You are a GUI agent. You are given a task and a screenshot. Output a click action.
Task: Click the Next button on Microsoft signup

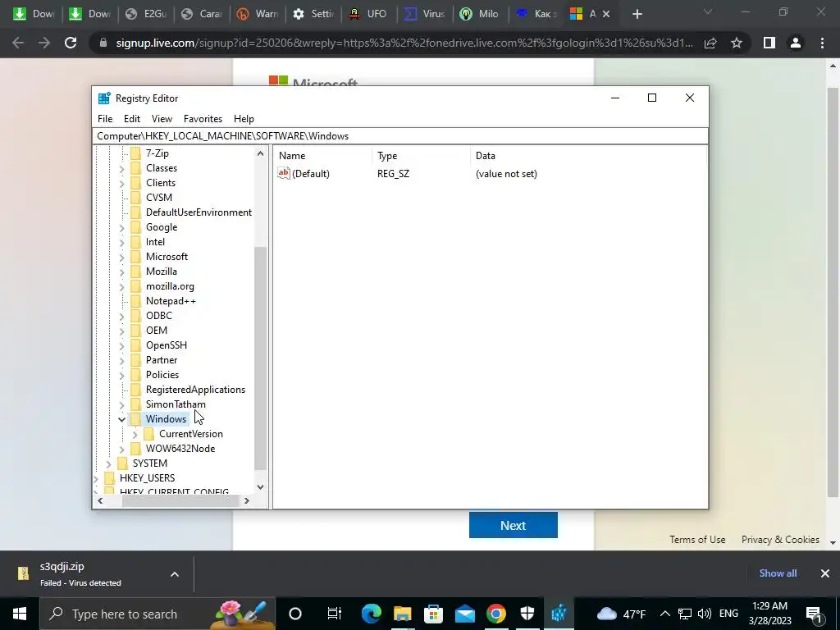pos(514,525)
